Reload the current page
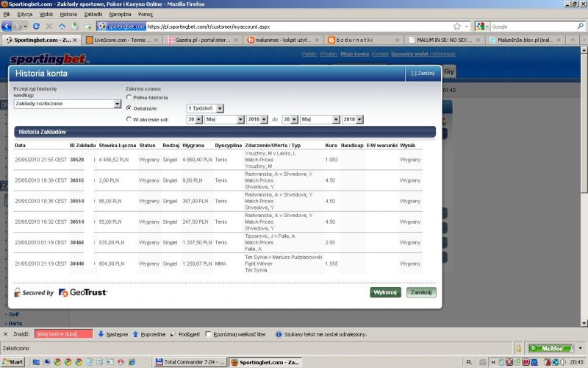 [x=36, y=26]
